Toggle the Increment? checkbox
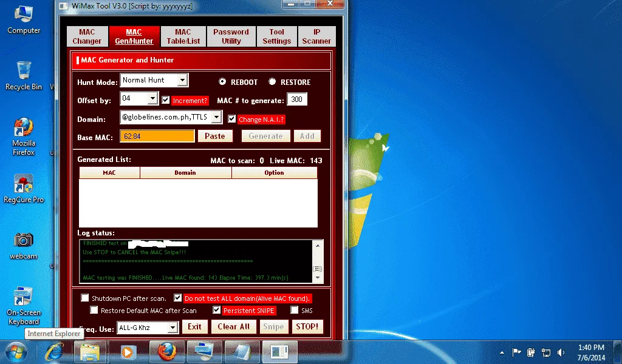Screen dimensions: 622x364 166,100
